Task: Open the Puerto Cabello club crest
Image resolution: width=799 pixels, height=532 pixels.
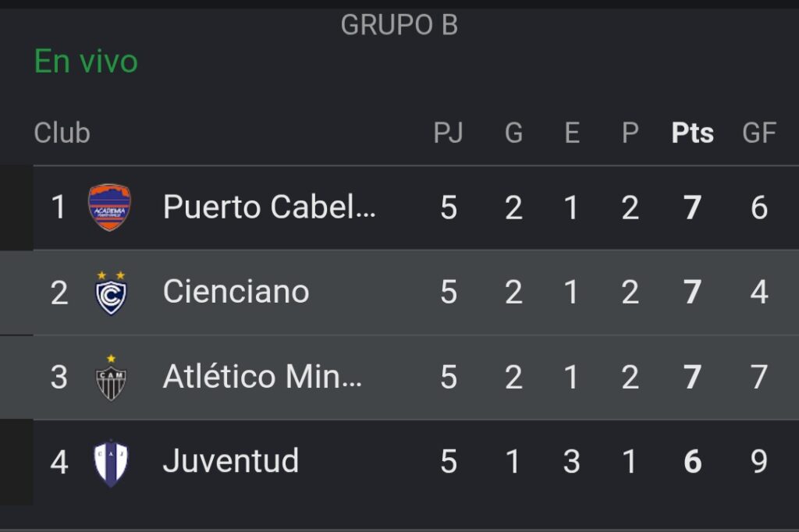Action: 109,207
